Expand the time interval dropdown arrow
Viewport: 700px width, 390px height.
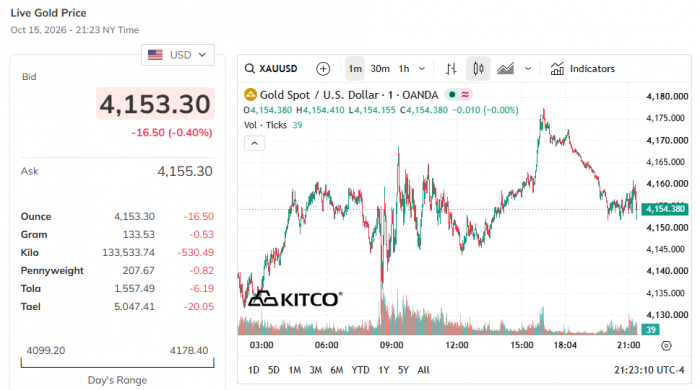[422, 69]
